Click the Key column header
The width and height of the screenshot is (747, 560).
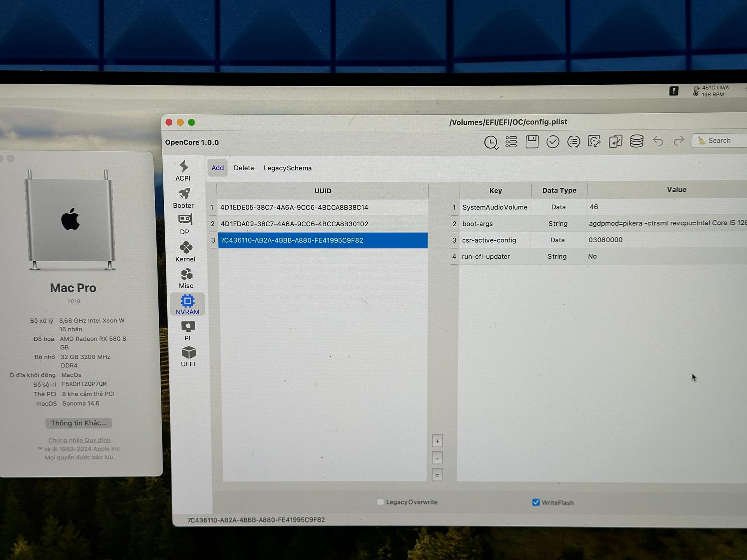pyautogui.click(x=495, y=191)
